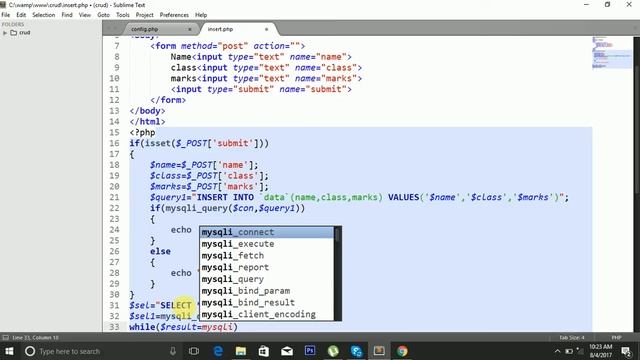Open Photoshop from taskbar
Image resolution: width=640 pixels, height=360 pixels.
click(x=310, y=351)
